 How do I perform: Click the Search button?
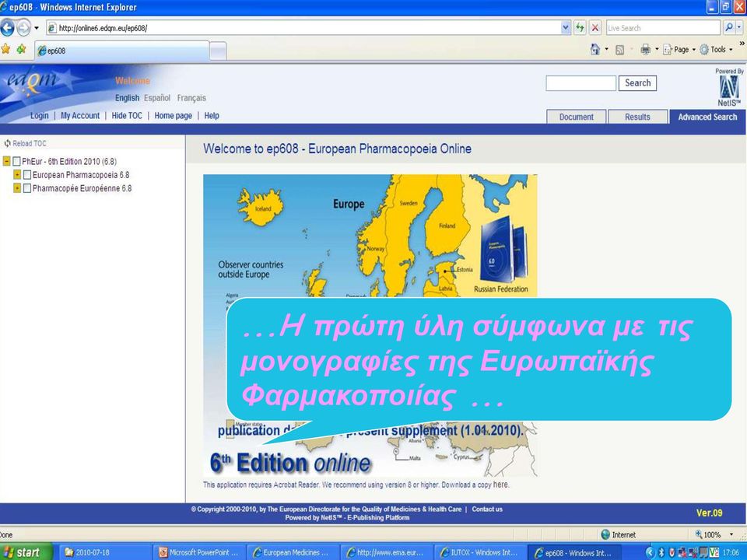tap(637, 83)
